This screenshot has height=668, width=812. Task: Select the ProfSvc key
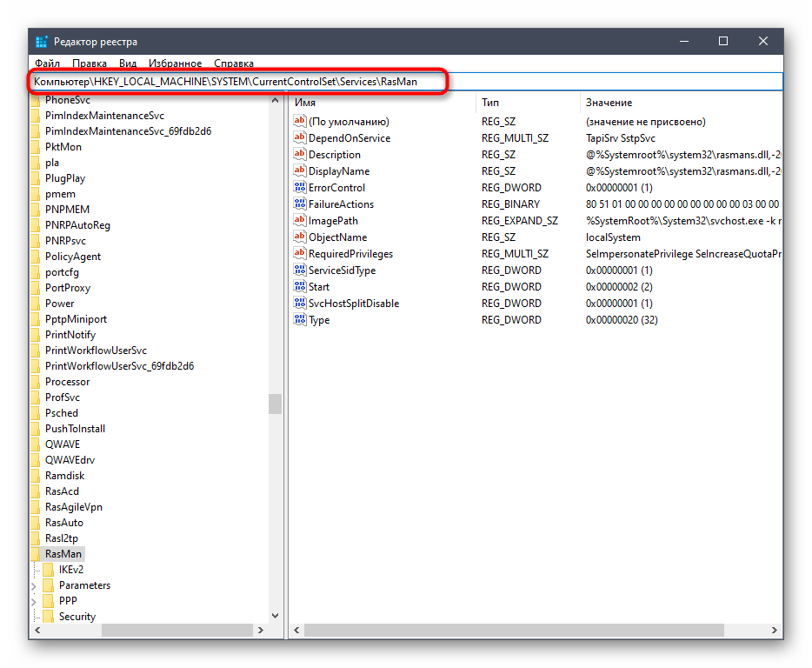63,397
